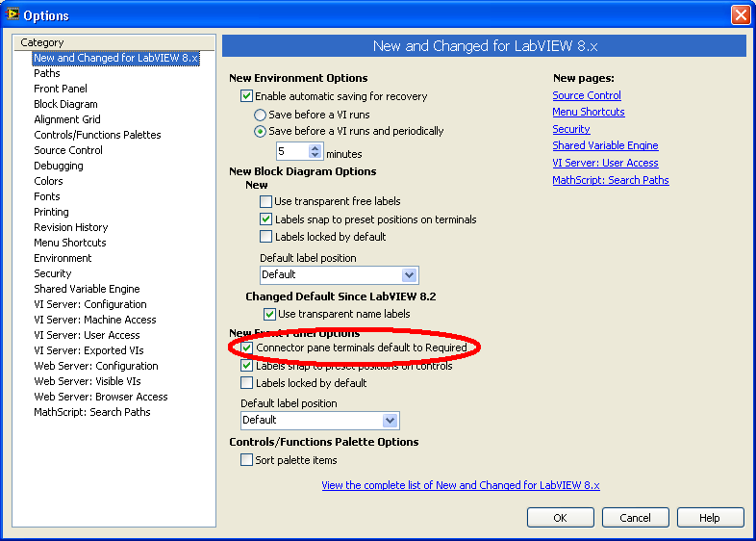Select VI Server: Exported VIs category
This screenshot has width=756, height=541.
pos(88,350)
